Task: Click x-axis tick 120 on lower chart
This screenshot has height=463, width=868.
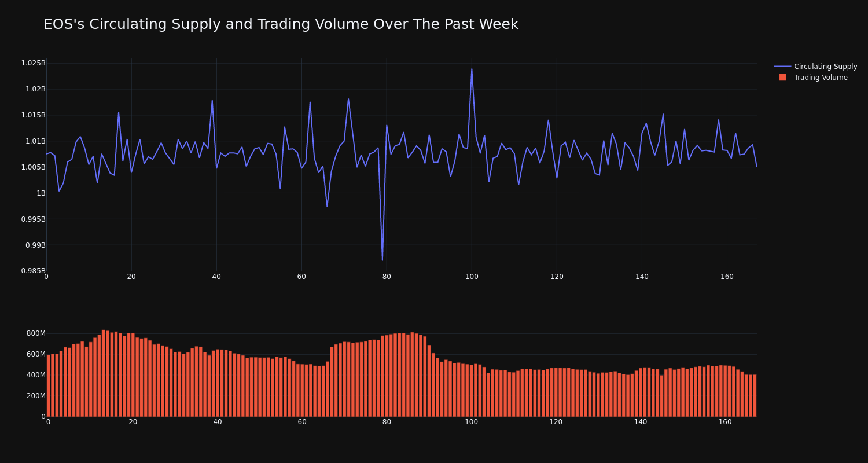Action: (x=556, y=422)
